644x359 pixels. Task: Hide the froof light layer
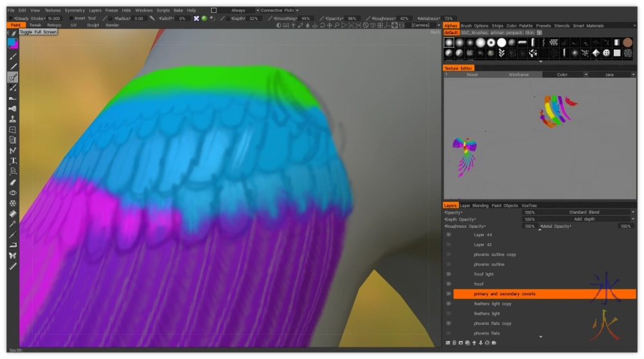449,274
